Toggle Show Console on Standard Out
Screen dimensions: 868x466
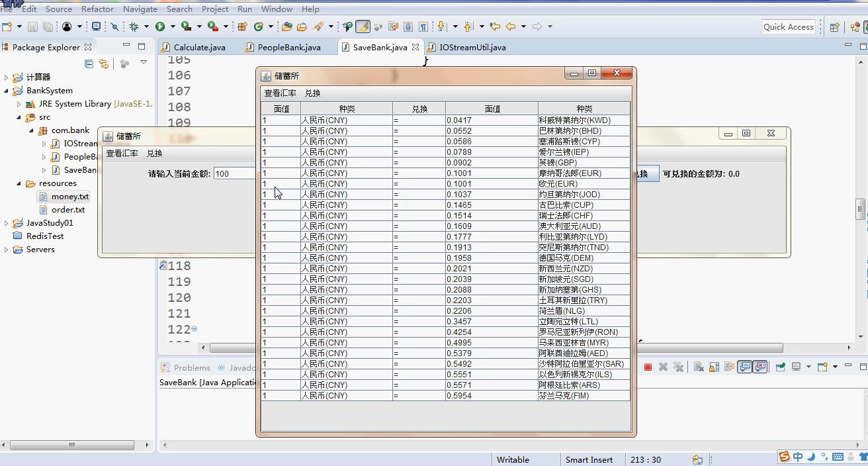[x=745, y=367]
